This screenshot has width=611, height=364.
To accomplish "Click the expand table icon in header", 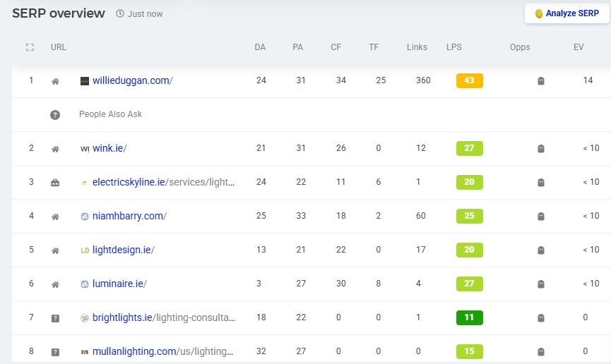I will 29,47.
